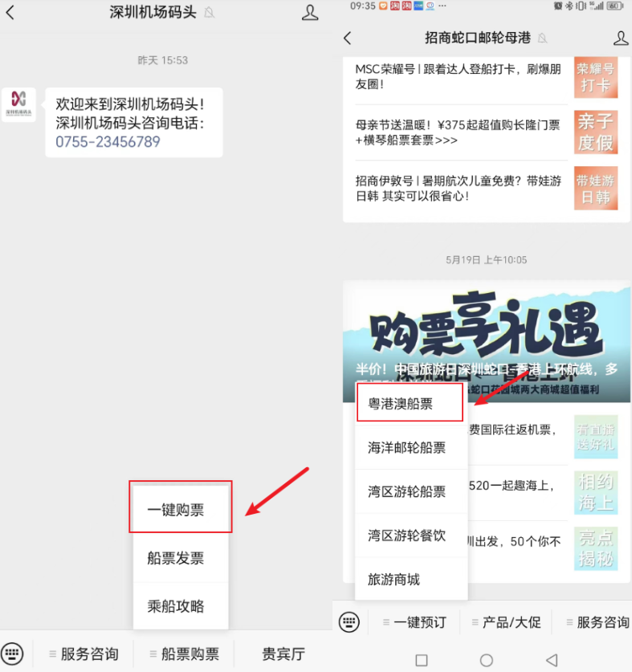Tap back arrow in 深圳机场码头 chat
632x672 pixels.
click(10, 13)
